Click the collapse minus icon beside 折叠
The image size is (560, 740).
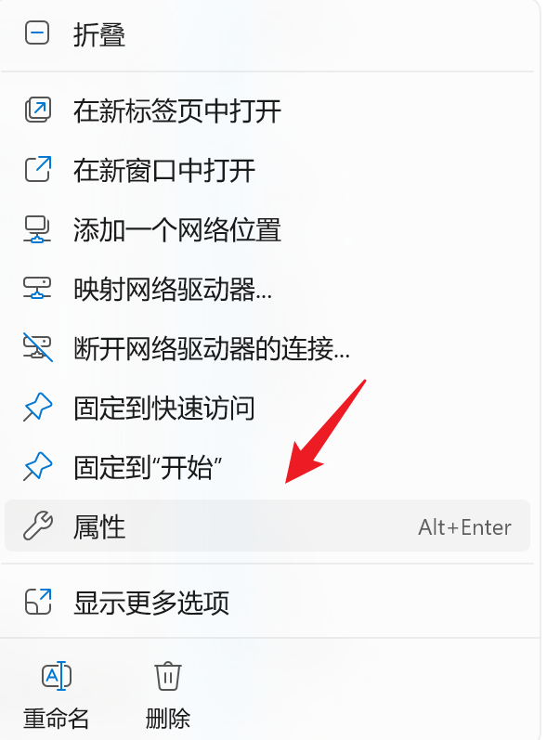[37, 33]
